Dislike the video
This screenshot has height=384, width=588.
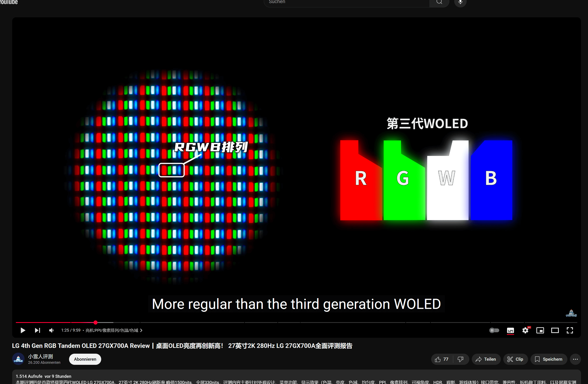pos(461,359)
